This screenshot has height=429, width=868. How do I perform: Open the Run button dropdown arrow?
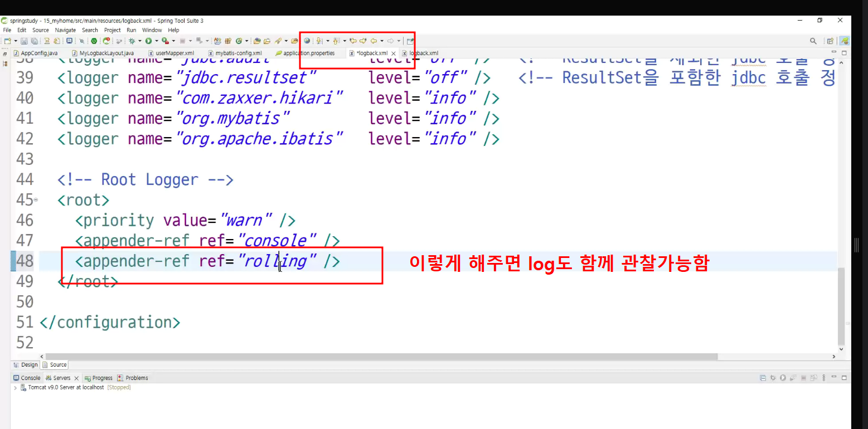pos(156,41)
